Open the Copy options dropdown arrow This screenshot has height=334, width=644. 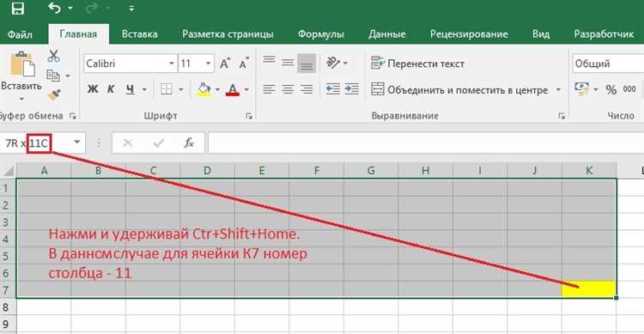68,76
